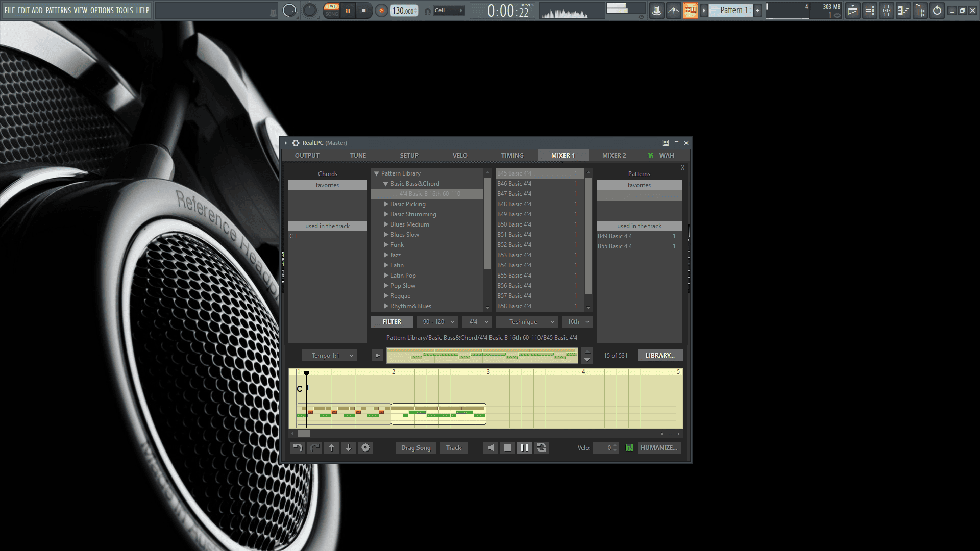
Task: Add a new pattern with plus button
Action: 757,10
